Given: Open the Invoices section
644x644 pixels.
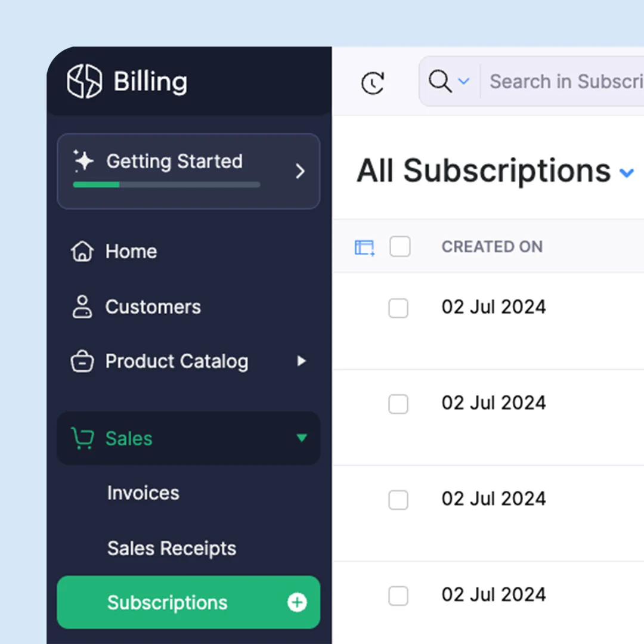Looking at the screenshot, I should [x=143, y=493].
